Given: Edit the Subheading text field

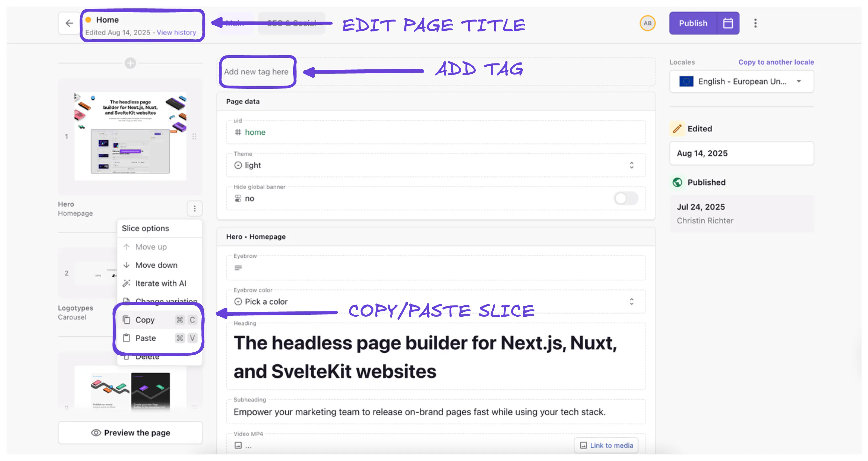Looking at the screenshot, I should pos(436,412).
